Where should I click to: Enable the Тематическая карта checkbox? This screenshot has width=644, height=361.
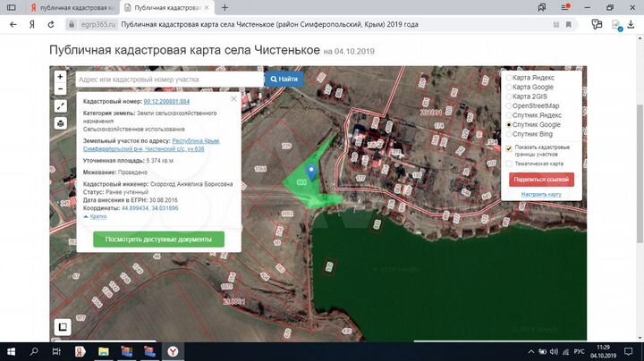pyautogui.click(x=509, y=164)
